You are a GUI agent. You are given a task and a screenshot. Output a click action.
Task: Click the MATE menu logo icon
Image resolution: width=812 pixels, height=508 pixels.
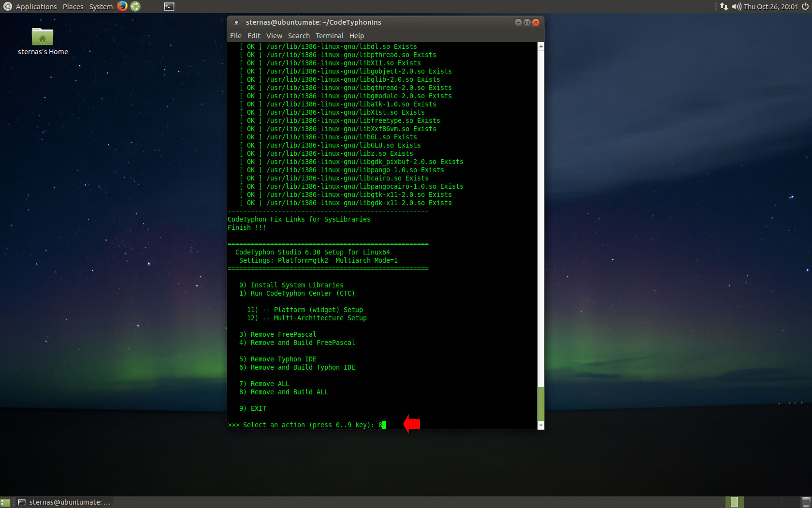click(x=7, y=6)
